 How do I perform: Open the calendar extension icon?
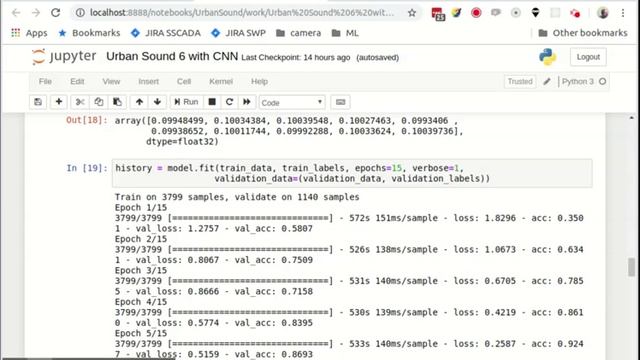(x=438, y=13)
